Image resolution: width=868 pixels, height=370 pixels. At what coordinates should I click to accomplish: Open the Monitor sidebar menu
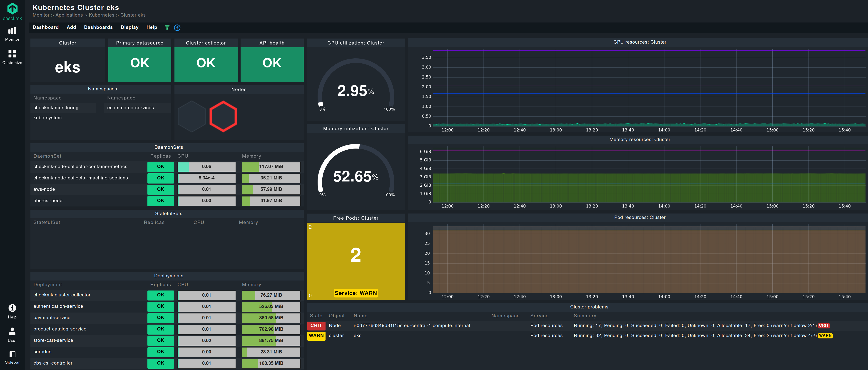pyautogui.click(x=12, y=34)
